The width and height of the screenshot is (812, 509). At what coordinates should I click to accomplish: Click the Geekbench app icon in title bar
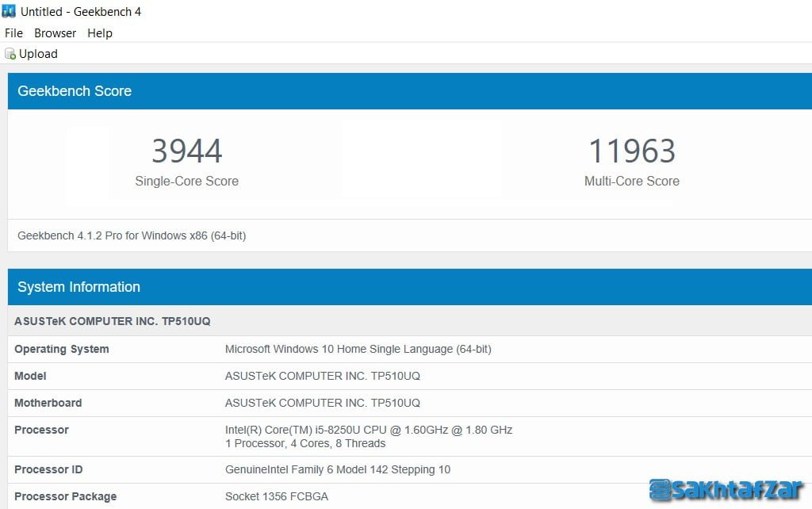(x=9, y=12)
